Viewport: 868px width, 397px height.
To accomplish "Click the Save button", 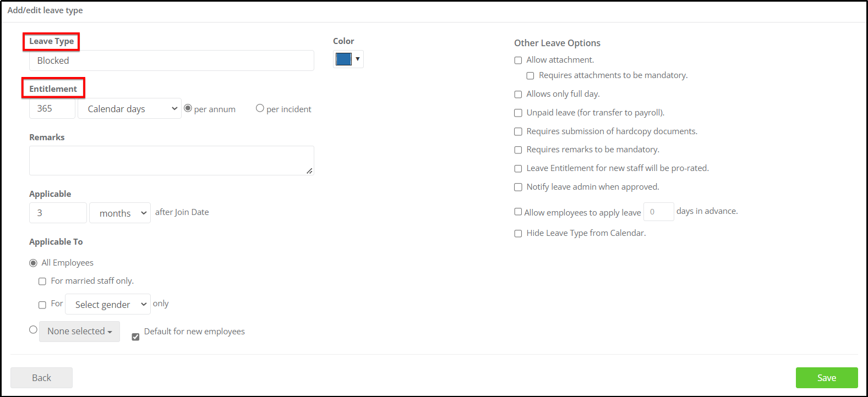I will [827, 378].
